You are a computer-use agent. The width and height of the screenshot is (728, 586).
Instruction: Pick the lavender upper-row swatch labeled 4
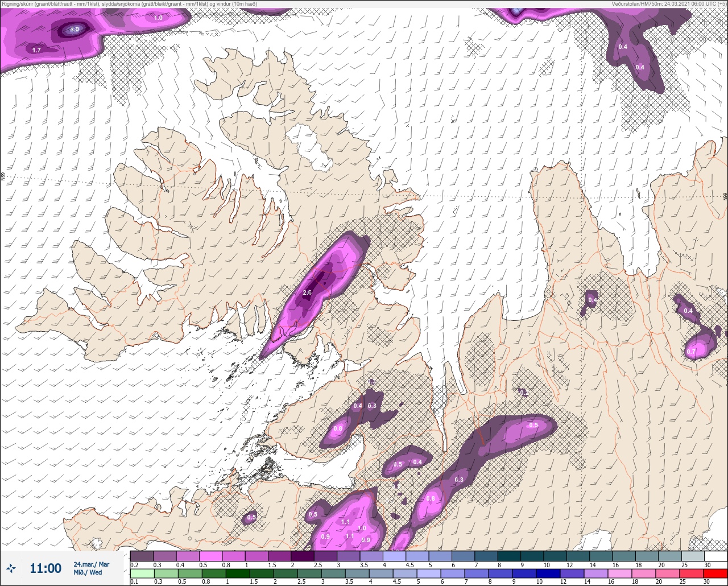point(394,555)
